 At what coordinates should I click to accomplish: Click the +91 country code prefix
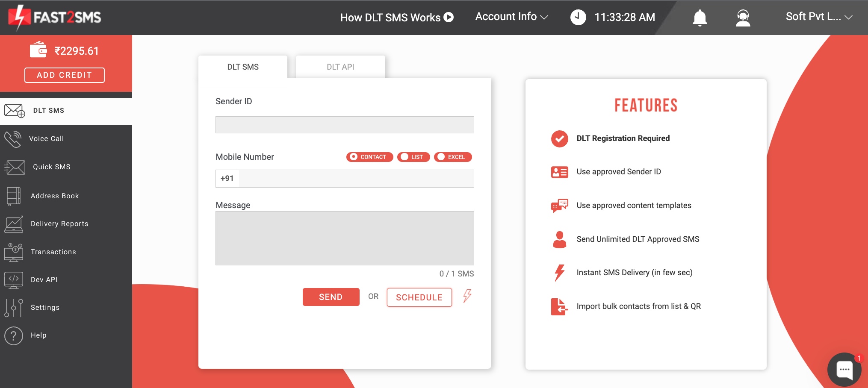pos(227,179)
